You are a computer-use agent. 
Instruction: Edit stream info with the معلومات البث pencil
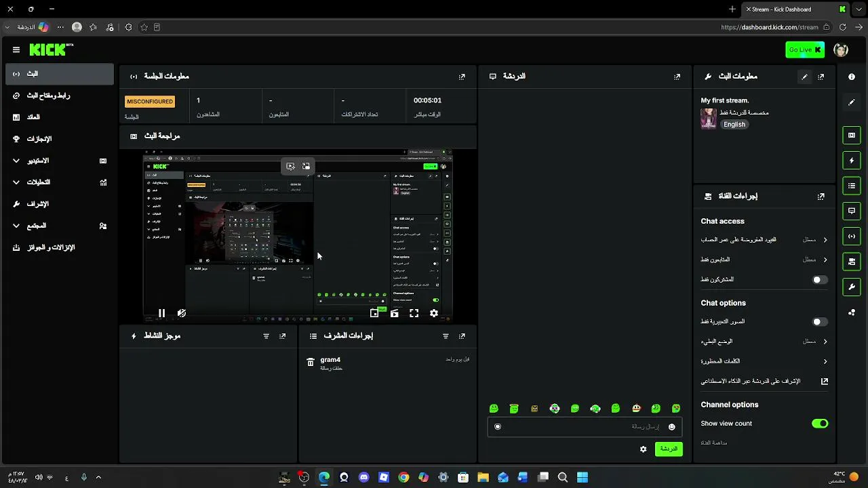(804, 77)
